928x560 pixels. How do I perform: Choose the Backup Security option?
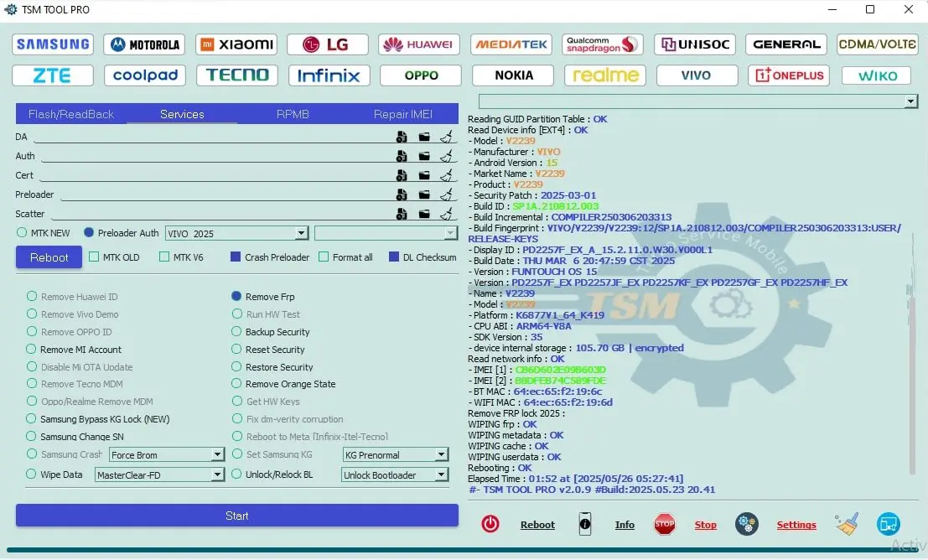[x=236, y=331]
